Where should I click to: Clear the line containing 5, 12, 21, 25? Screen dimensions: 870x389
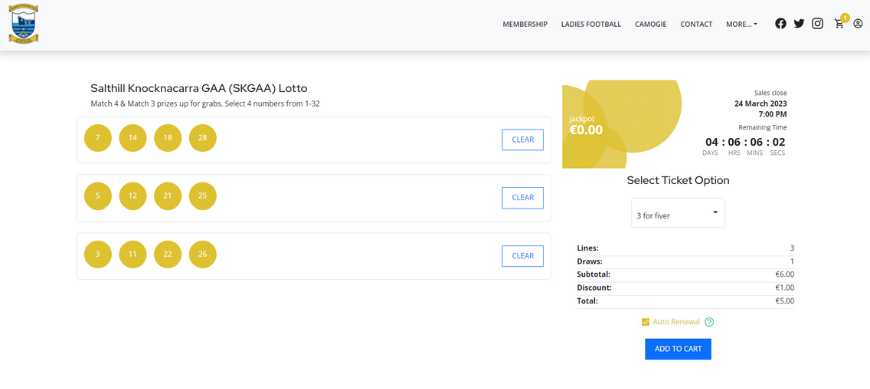click(x=523, y=198)
